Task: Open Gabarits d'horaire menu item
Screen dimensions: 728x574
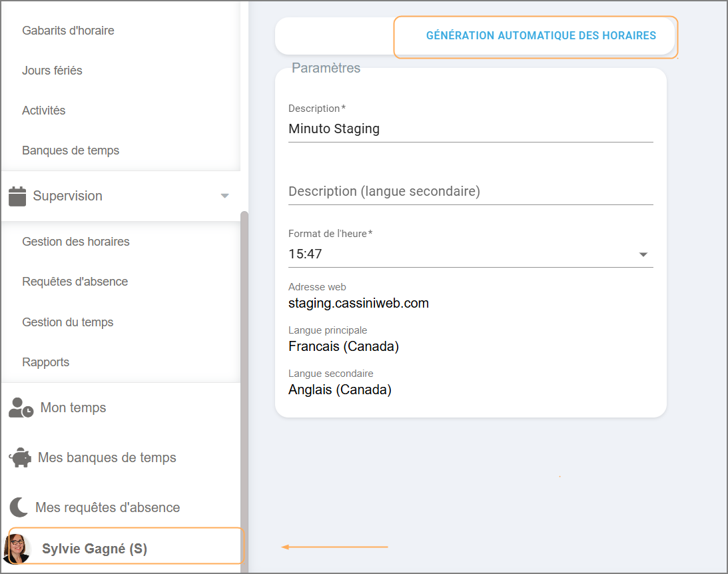Action: [68, 31]
